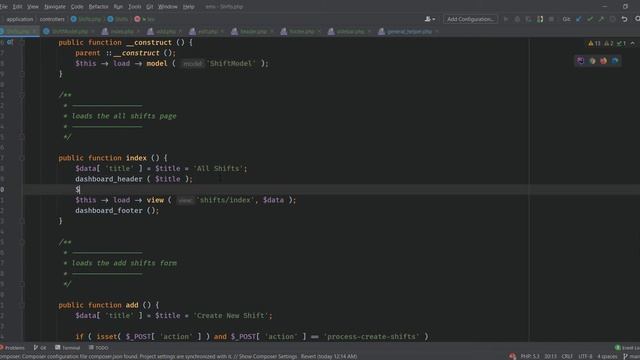The width and height of the screenshot is (640, 360).
Task: Open the Terminal tool window
Action: 68,348
